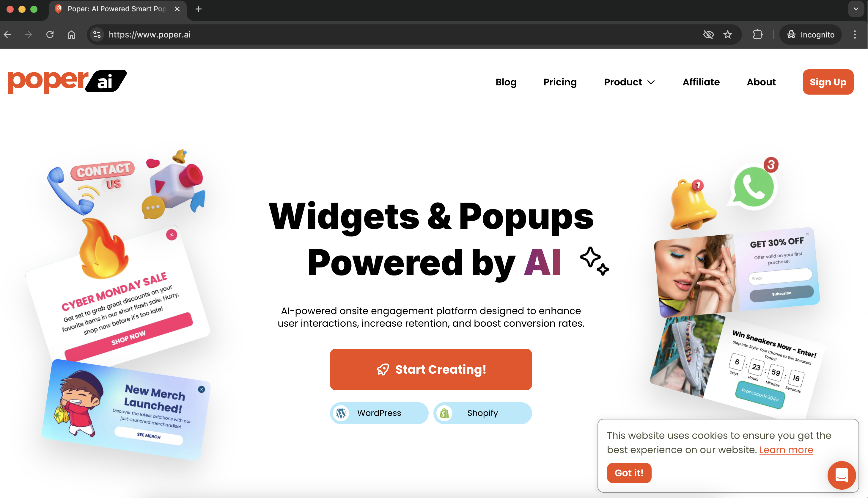Open the Chrome three-dot menu
Image resolution: width=868 pixels, height=498 pixels.
pyautogui.click(x=855, y=35)
